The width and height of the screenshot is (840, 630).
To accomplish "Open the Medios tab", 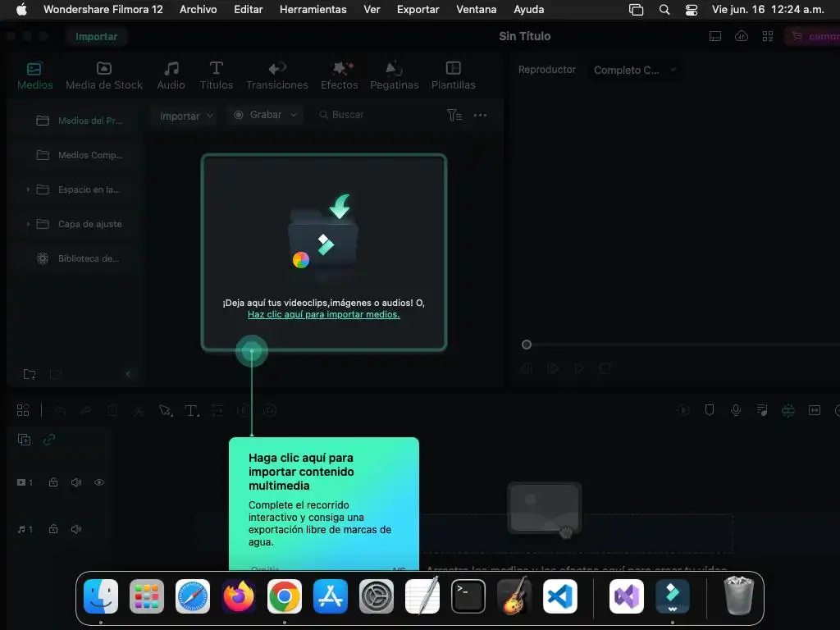I will click(34, 75).
